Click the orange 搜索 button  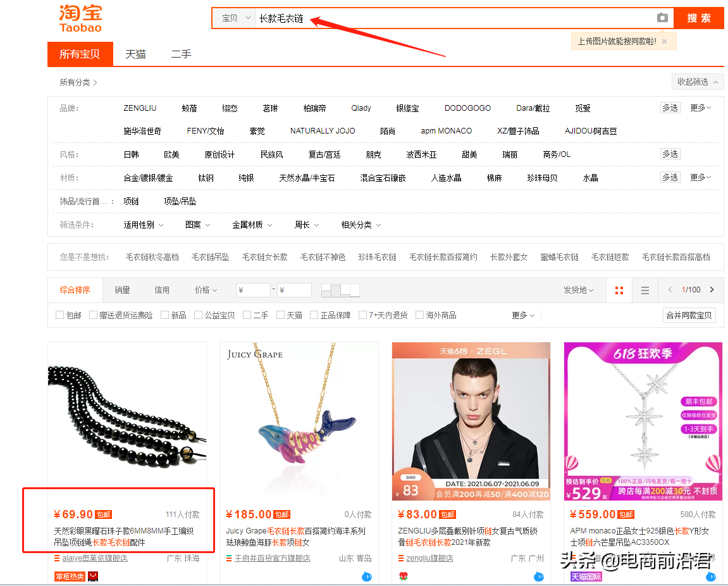coord(699,18)
